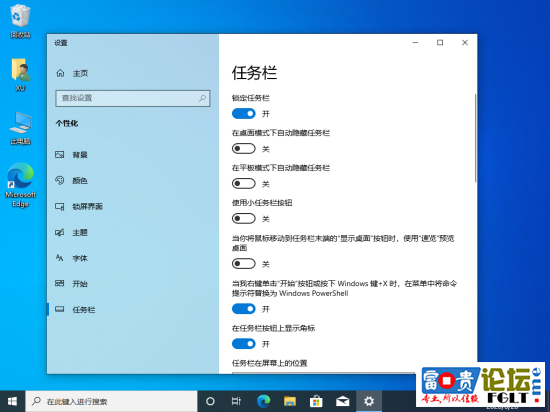
Task: Open Task View on the taskbar
Action: coord(236,401)
